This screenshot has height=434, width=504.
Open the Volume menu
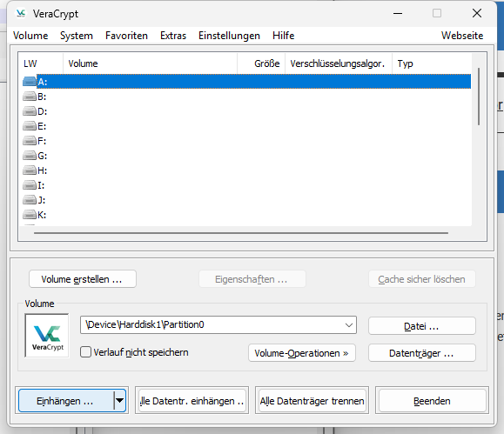click(30, 36)
